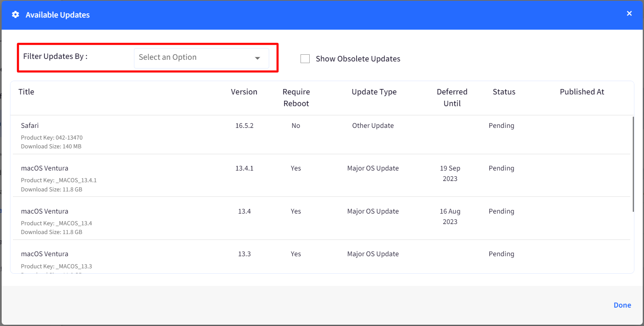Click the Status column header
The width and height of the screenshot is (644, 326).
tap(504, 92)
